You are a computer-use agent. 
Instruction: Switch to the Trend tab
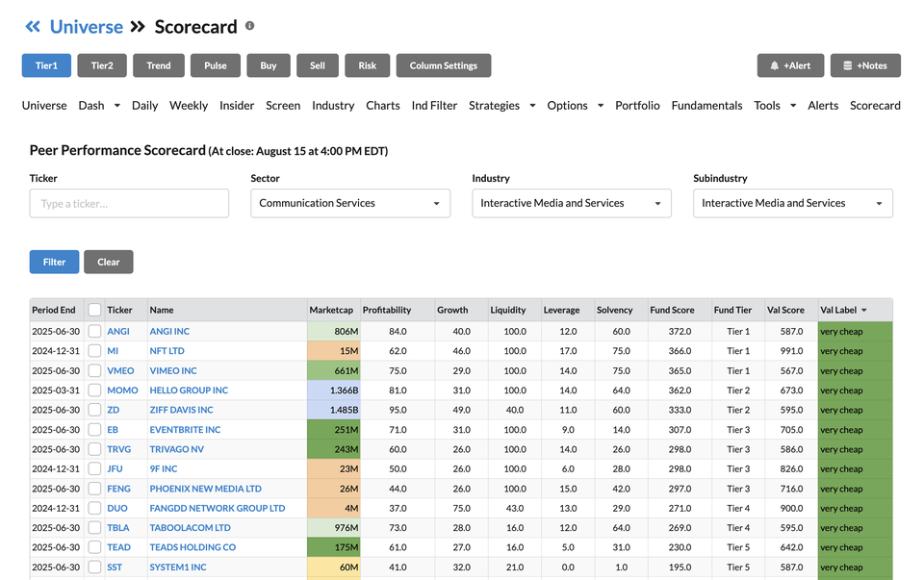point(159,65)
